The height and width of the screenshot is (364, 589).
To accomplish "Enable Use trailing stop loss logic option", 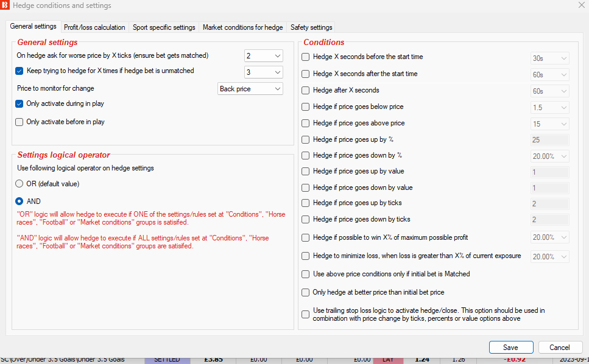I will tap(306, 315).
